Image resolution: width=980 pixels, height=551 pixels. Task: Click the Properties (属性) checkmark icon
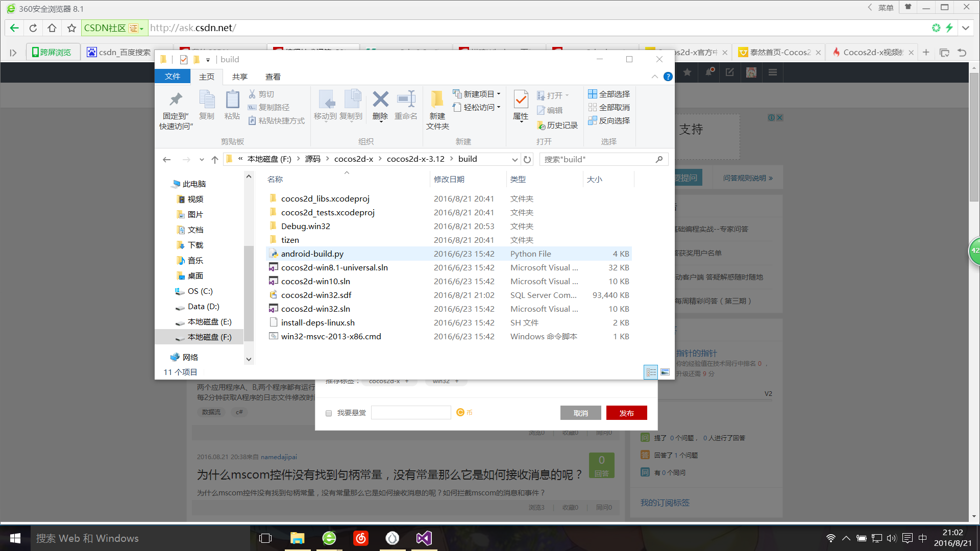point(521,99)
